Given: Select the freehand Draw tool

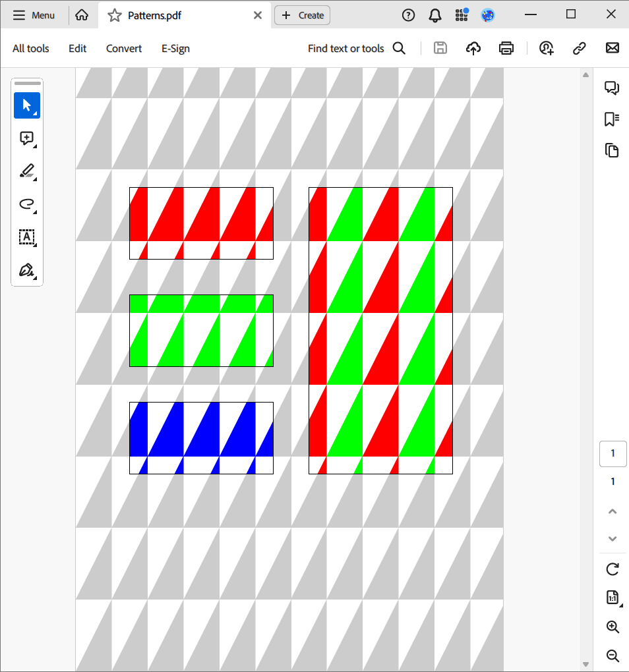Looking at the screenshot, I should pyautogui.click(x=27, y=204).
